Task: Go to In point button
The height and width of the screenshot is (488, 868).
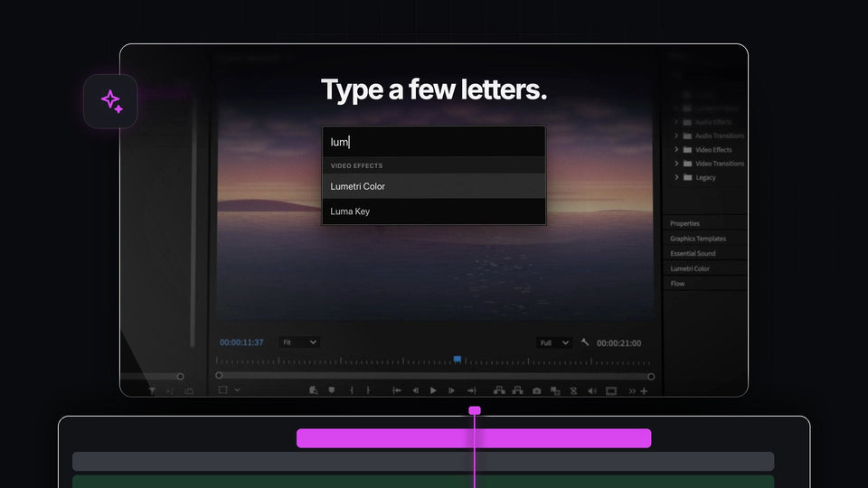Action: tap(396, 390)
